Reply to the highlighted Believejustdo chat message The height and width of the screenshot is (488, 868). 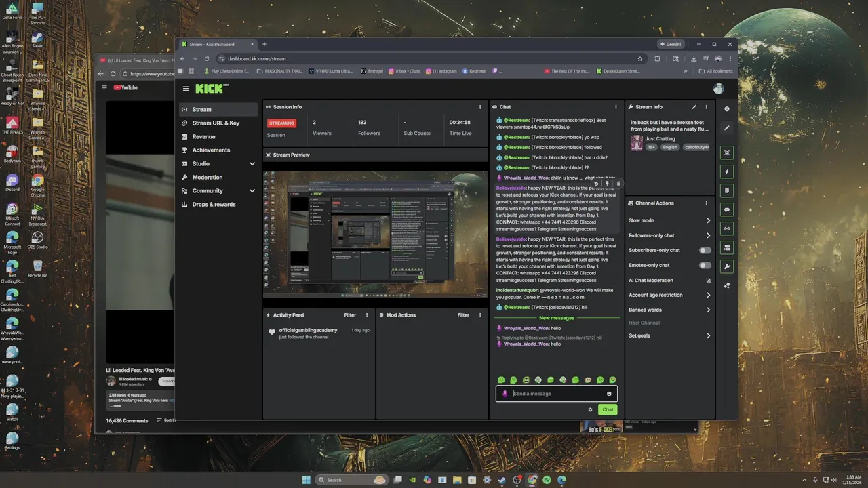coord(596,184)
